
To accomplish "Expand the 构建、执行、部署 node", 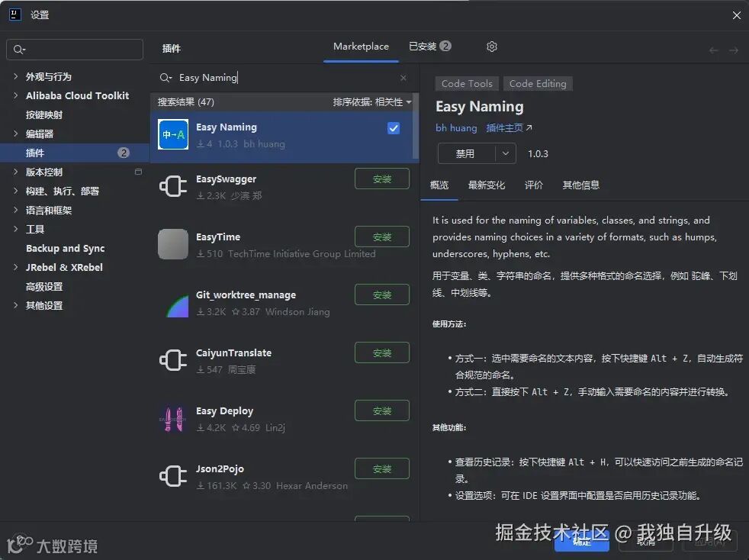I will click(x=16, y=191).
